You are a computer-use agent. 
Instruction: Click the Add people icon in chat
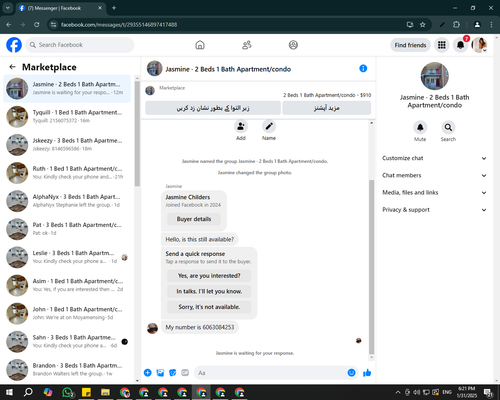(x=241, y=127)
